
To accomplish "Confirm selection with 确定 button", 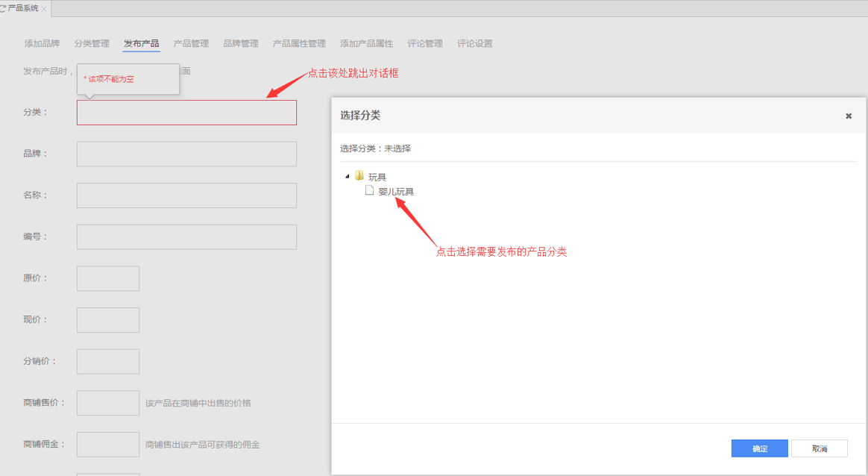I will click(x=759, y=448).
